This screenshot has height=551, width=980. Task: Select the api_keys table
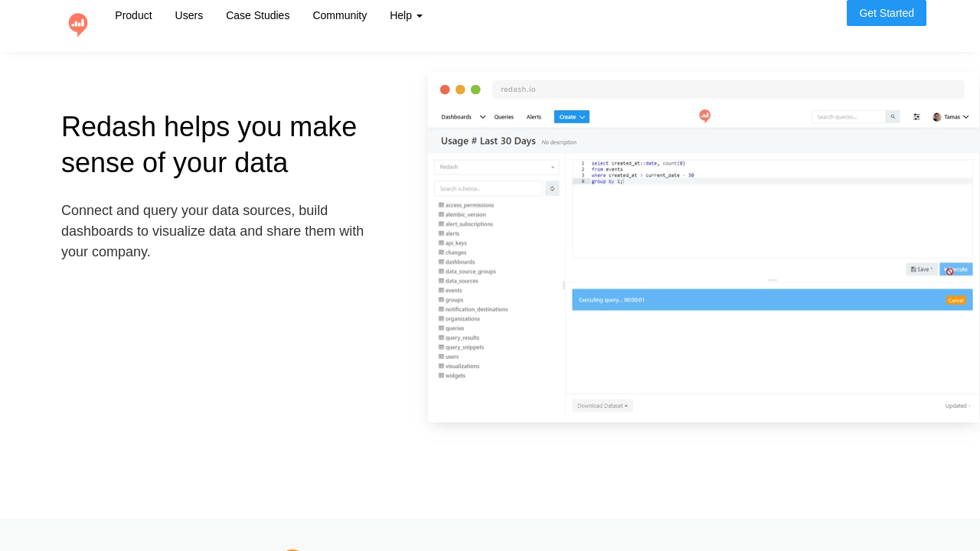pyautogui.click(x=452, y=243)
